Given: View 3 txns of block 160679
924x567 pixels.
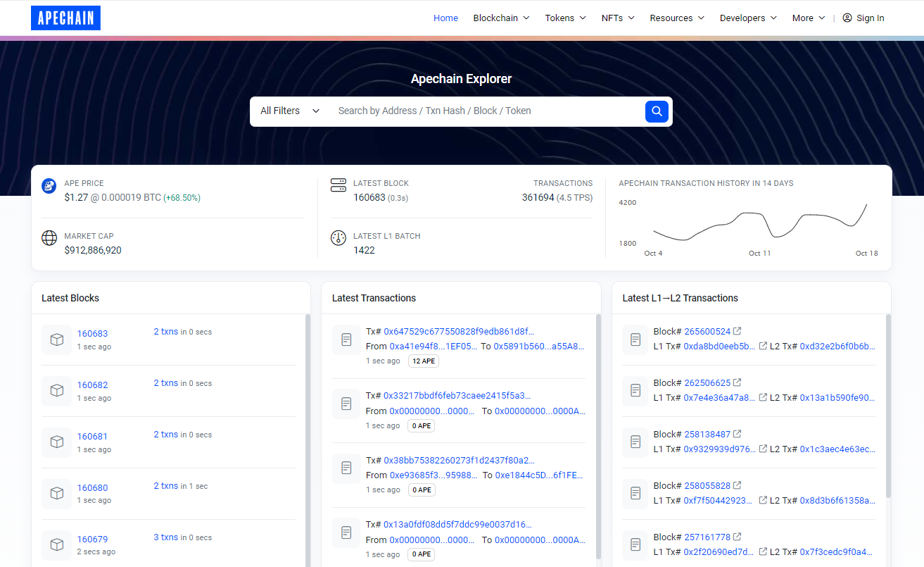Looking at the screenshot, I should pyautogui.click(x=166, y=537).
